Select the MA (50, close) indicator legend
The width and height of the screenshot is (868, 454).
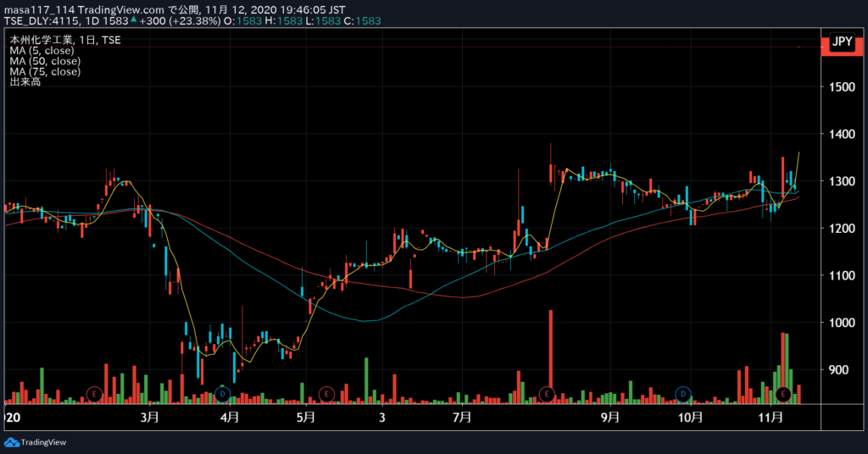pos(45,61)
